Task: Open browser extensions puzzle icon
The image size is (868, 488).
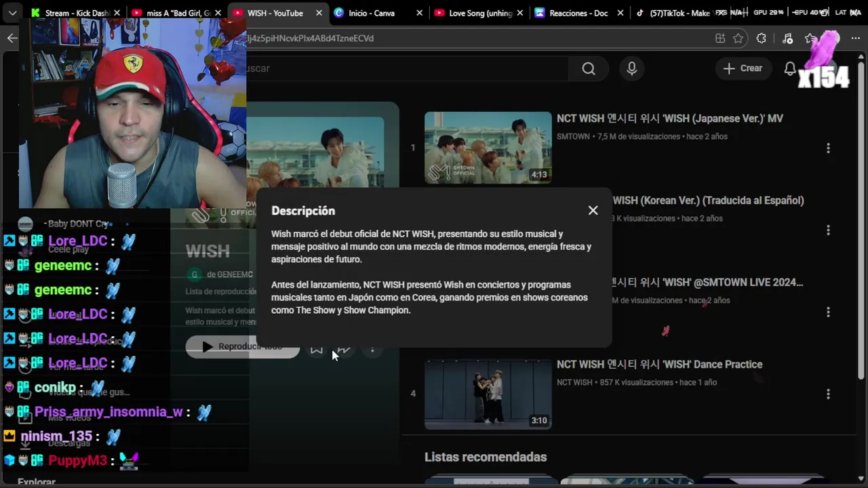Action: pos(762,39)
